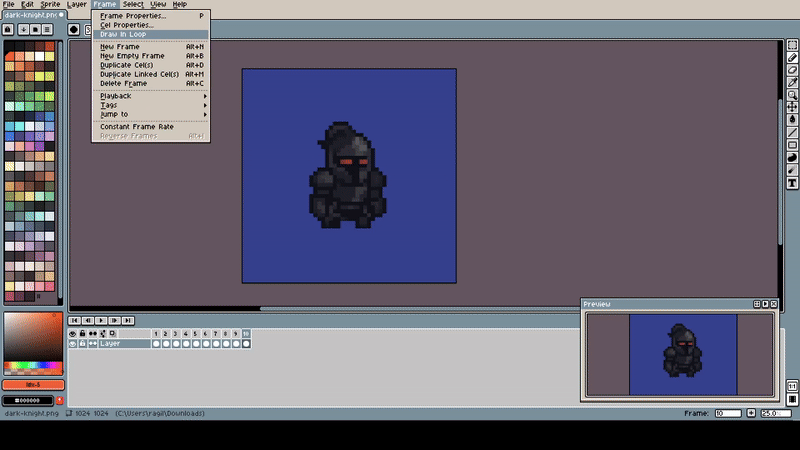The height and width of the screenshot is (450, 800).
Task: Toggle Layer row continuous cels icon
Action: (92, 344)
